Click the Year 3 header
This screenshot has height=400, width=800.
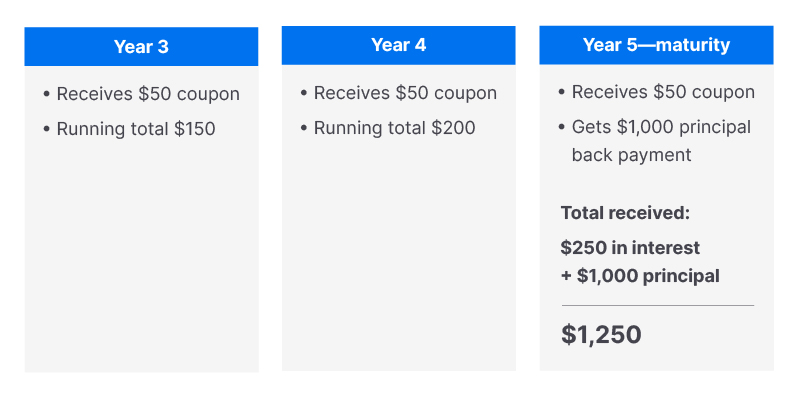141,47
